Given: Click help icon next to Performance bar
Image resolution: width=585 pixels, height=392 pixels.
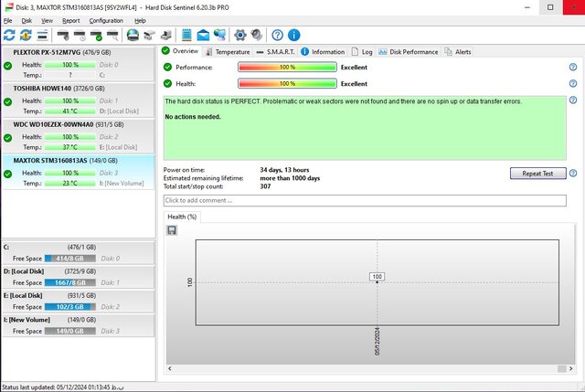Looking at the screenshot, I should pos(573,68).
